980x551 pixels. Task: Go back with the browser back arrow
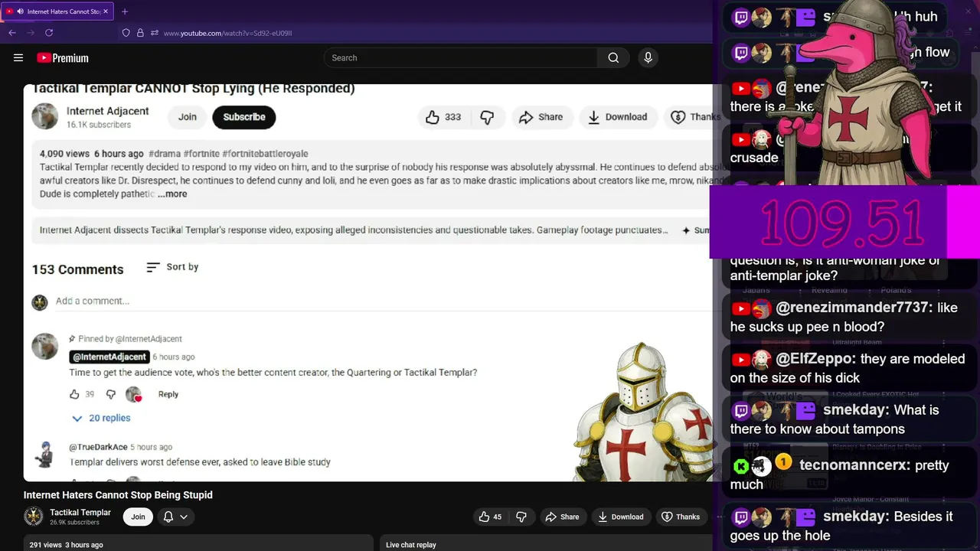(x=12, y=33)
